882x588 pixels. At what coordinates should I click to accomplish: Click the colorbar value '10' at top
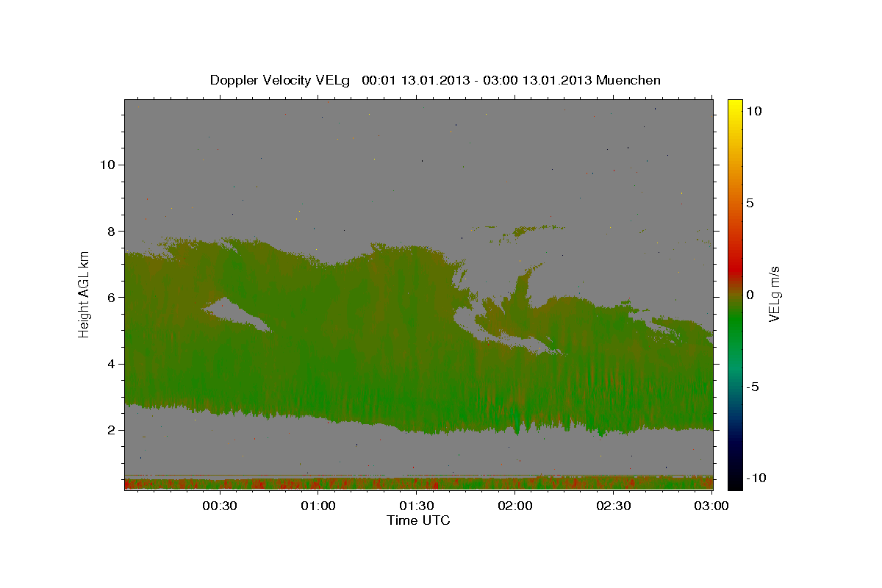click(753, 110)
